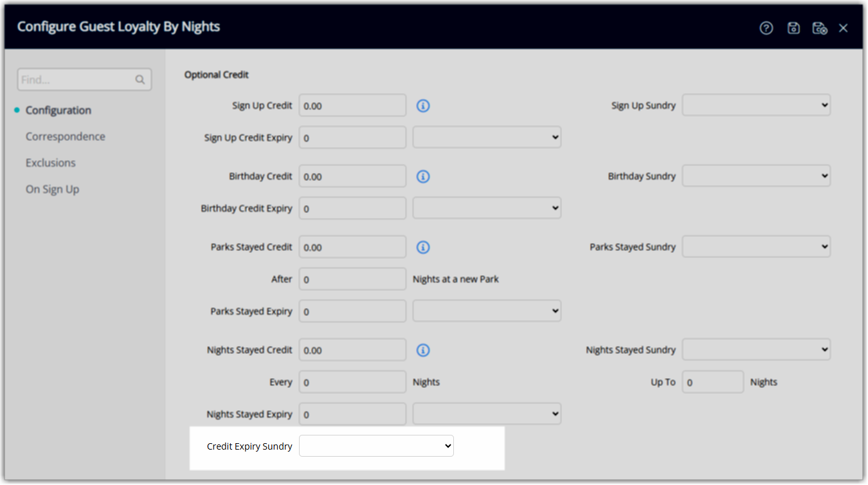Click the save icon in header

pyautogui.click(x=793, y=28)
